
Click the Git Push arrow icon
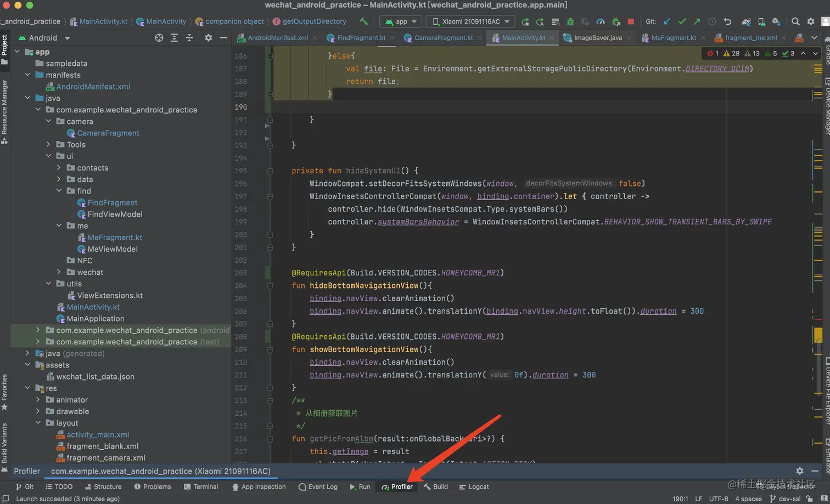click(x=697, y=21)
